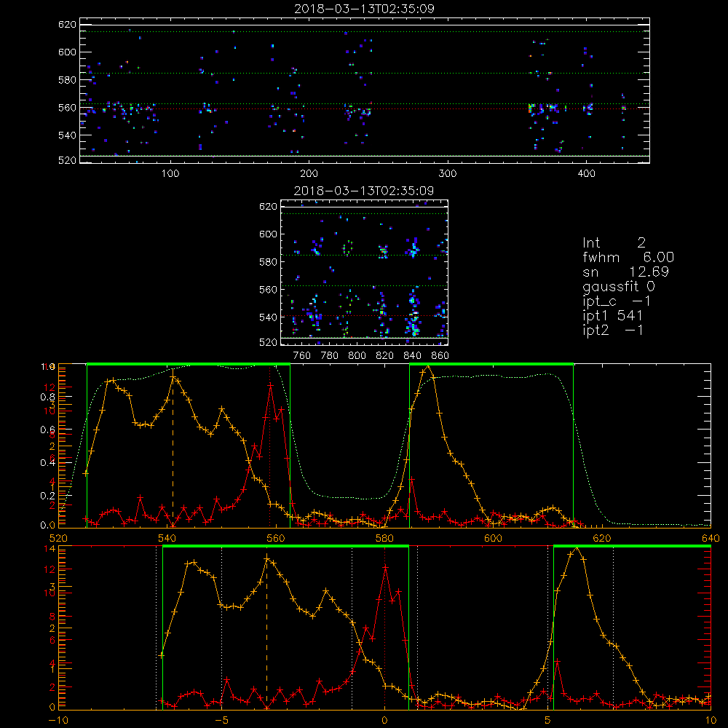Screen dimensions: 728x728
Task: Select the 'sn 12.69' info line
Action: pos(625,272)
